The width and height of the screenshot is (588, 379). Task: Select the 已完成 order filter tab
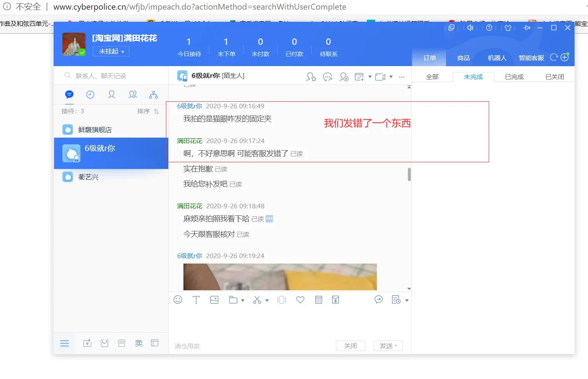tap(513, 77)
